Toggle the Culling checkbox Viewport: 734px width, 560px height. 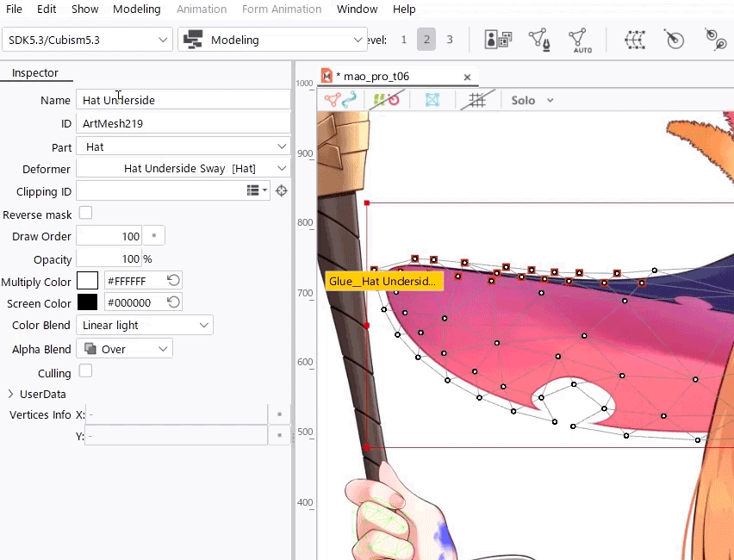coord(85,370)
